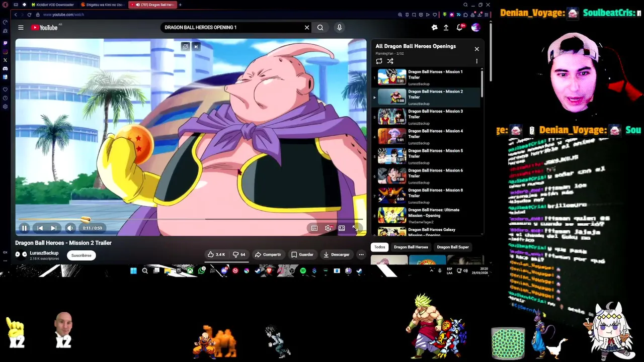Image resolution: width=644 pixels, height=362 pixels.
Task: Open Spotify from the taskbar
Action: click(303, 271)
